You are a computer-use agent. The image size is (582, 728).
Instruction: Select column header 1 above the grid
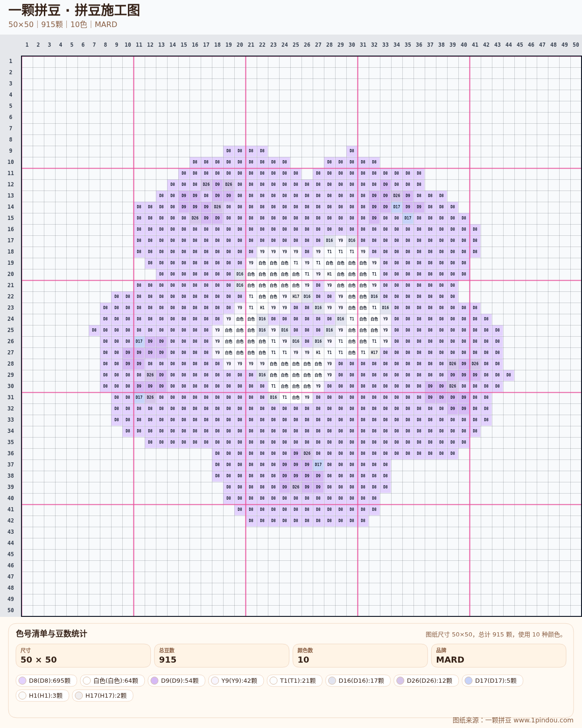tap(27, 45)
